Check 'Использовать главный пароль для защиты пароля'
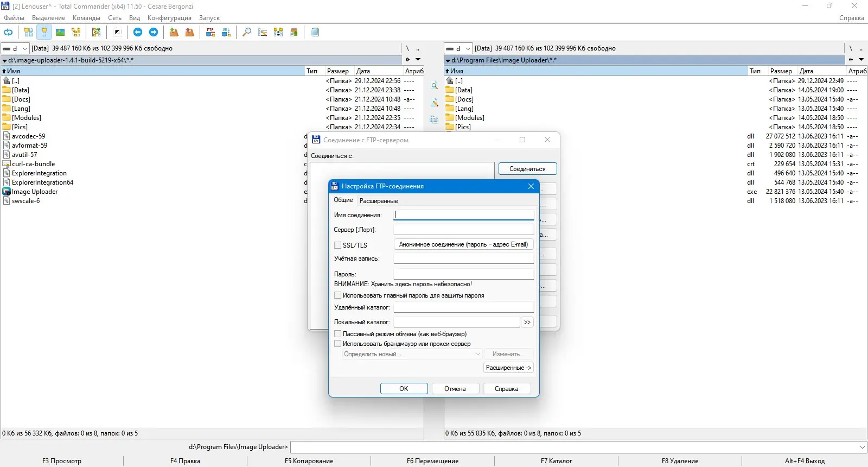868x467 pixels. pyautogui.click(x=338, y=295)
